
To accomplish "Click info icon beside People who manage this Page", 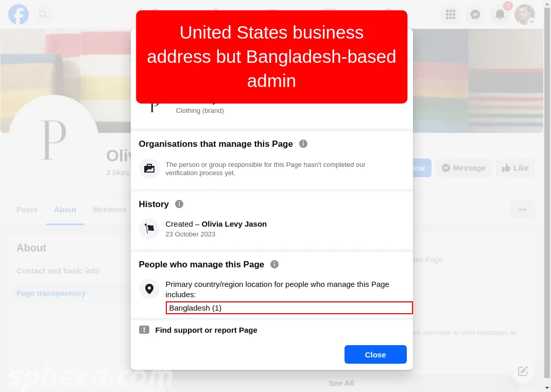I will [274, 264].
